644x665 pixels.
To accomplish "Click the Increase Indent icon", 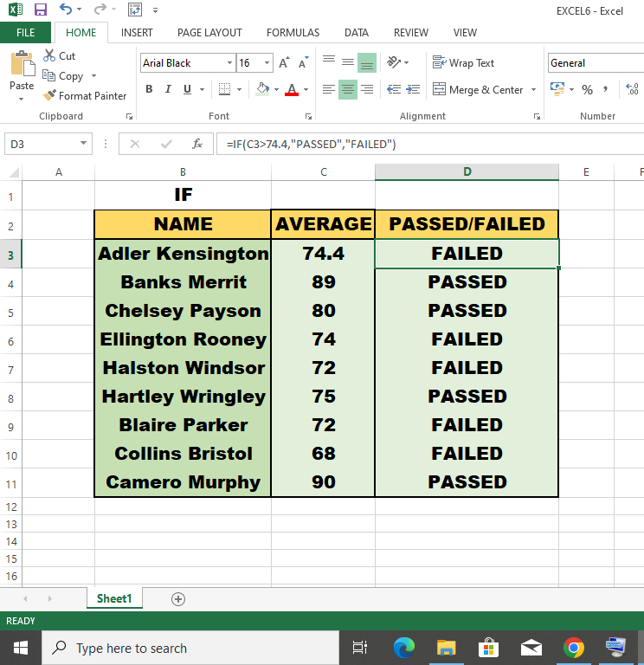I will (x=413, y=89).
